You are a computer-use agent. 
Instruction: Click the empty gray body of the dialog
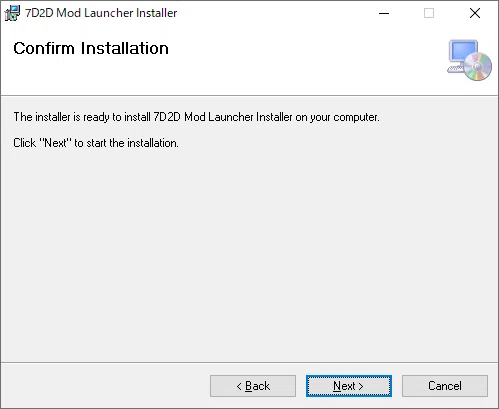point(249,253)
